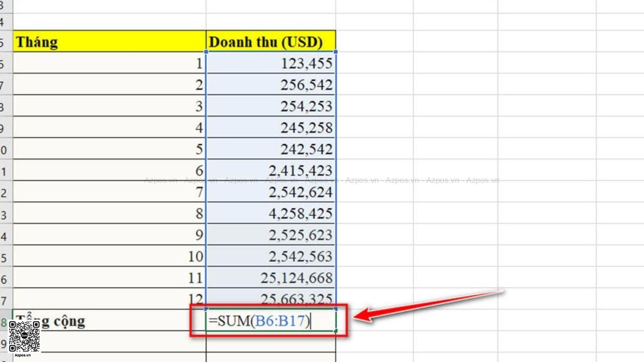Click the cell containing 254,253
644x362 pixels.
tap(271, 106)
